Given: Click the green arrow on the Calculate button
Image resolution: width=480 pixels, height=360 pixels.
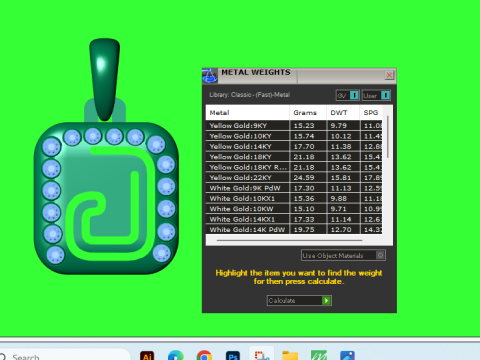Looking at the screenshot, I should pyautogui.click(x=326, y=301).
